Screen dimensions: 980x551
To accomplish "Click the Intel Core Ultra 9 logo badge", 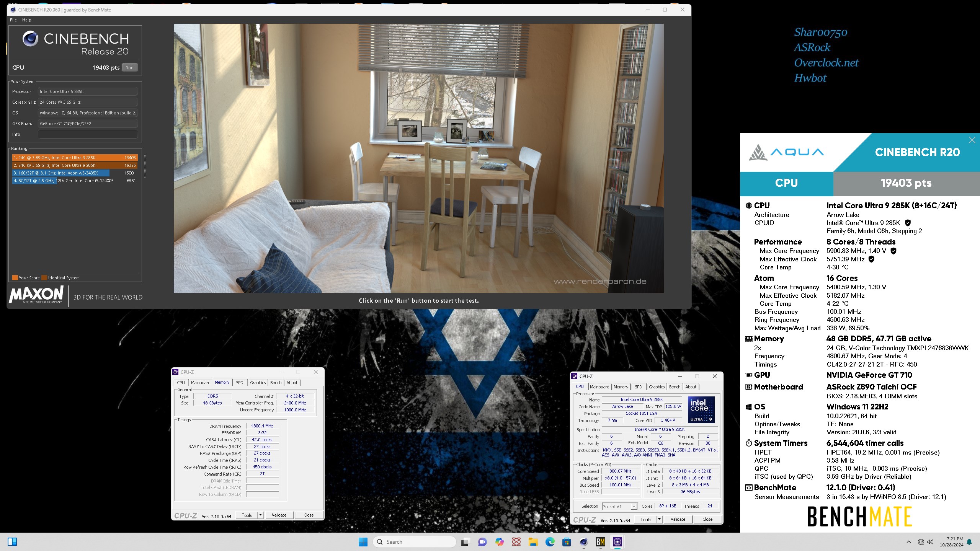I will 701,410.
